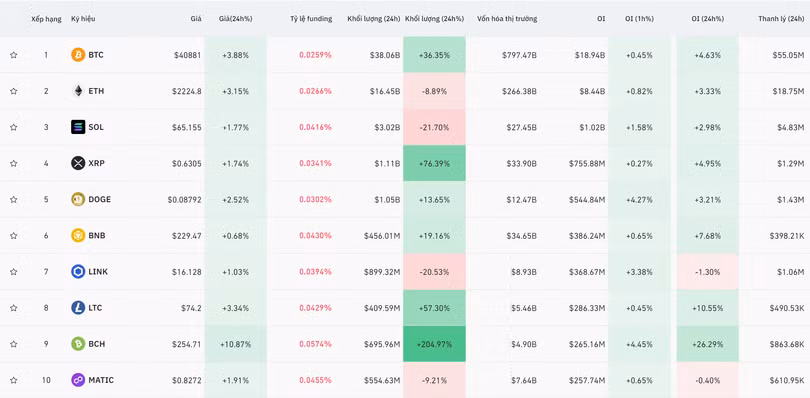
Task: Click BCH price change +10.87%
Action: (236, 344)
